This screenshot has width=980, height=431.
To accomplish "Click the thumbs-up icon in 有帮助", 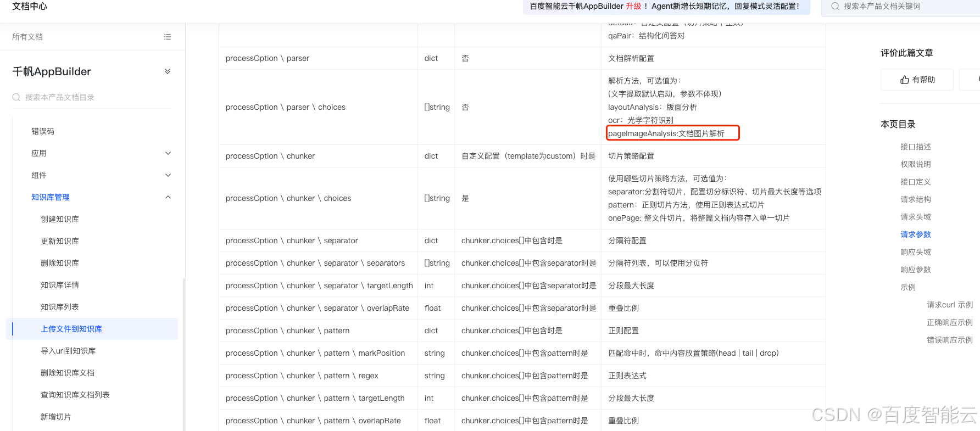I will (904, 80).
